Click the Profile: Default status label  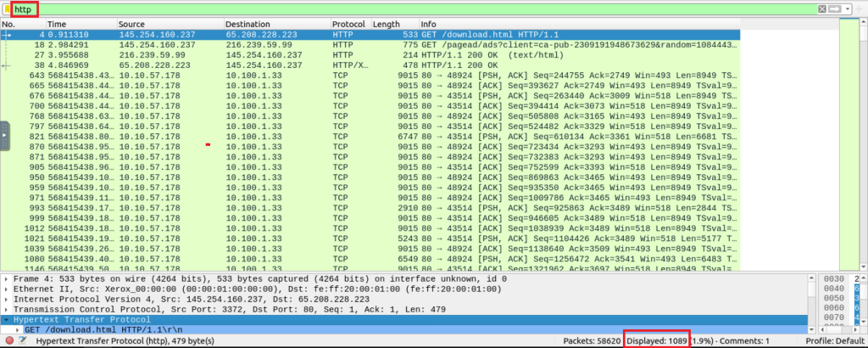[x=834, y=340]
